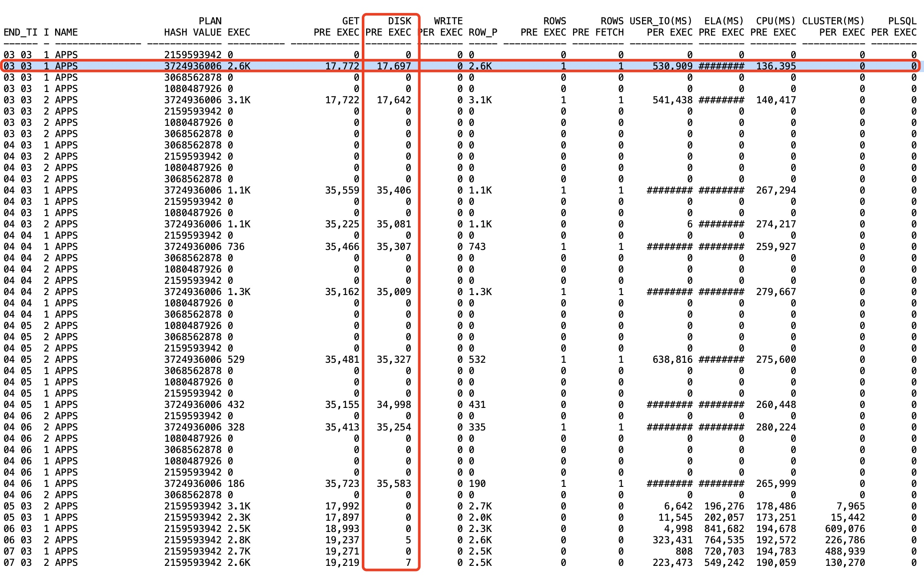Click the elapsed value 841,682
The width and height of the screenshot is (924, 578).
click(724, 529)
